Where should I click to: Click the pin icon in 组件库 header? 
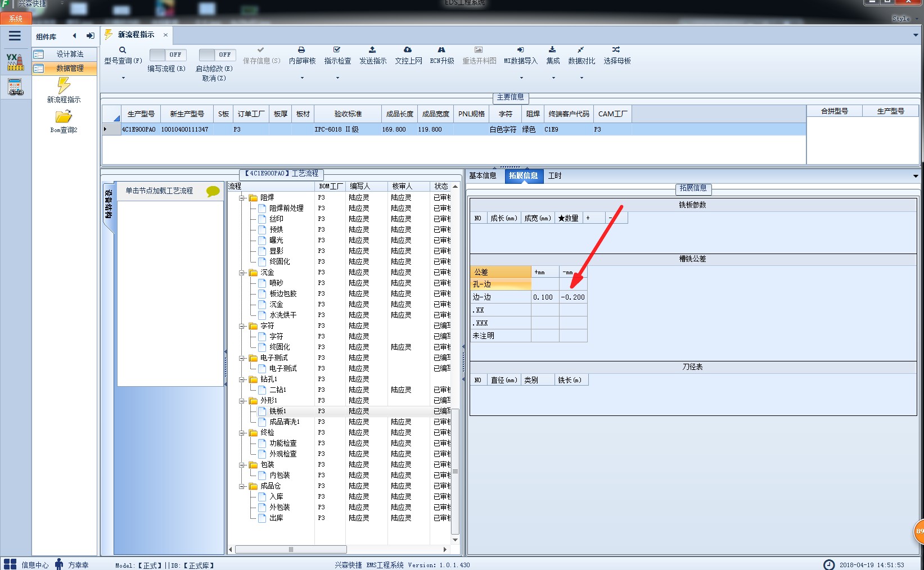click(x=90, y=36)
